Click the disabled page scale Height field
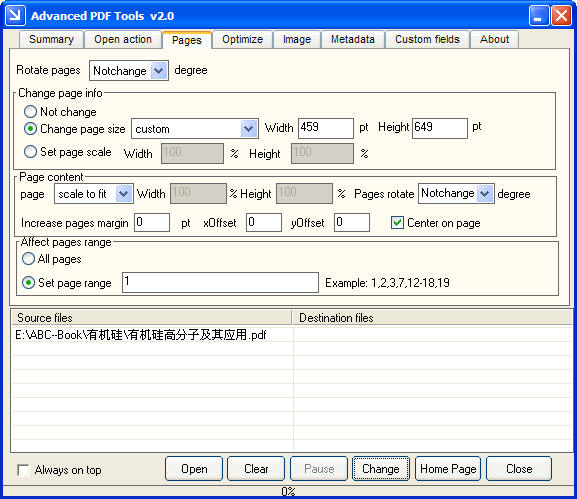Image resolution: width=577 pixels, height=499 pixels. (322, 153)
